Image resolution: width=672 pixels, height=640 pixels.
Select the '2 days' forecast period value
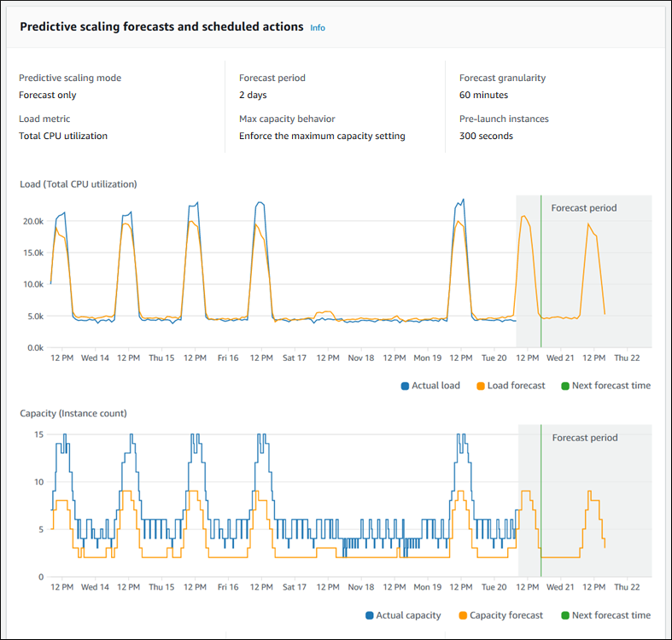point(254,95)
